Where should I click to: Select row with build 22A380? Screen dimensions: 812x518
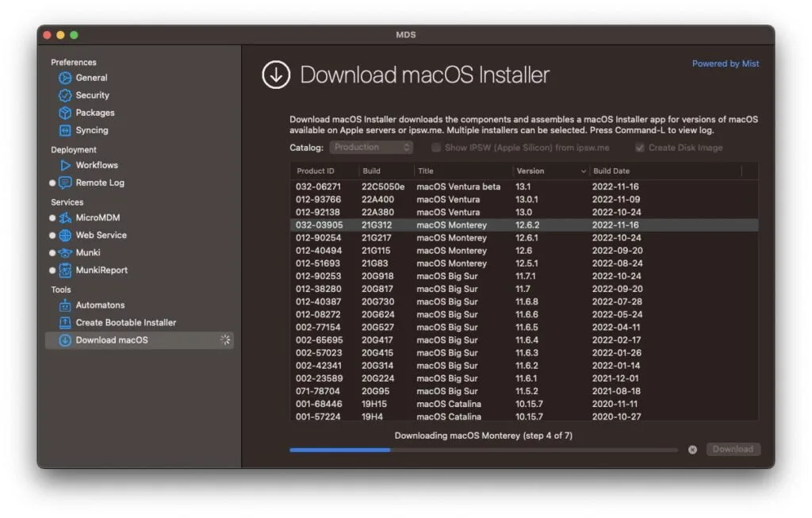[524, 213]
